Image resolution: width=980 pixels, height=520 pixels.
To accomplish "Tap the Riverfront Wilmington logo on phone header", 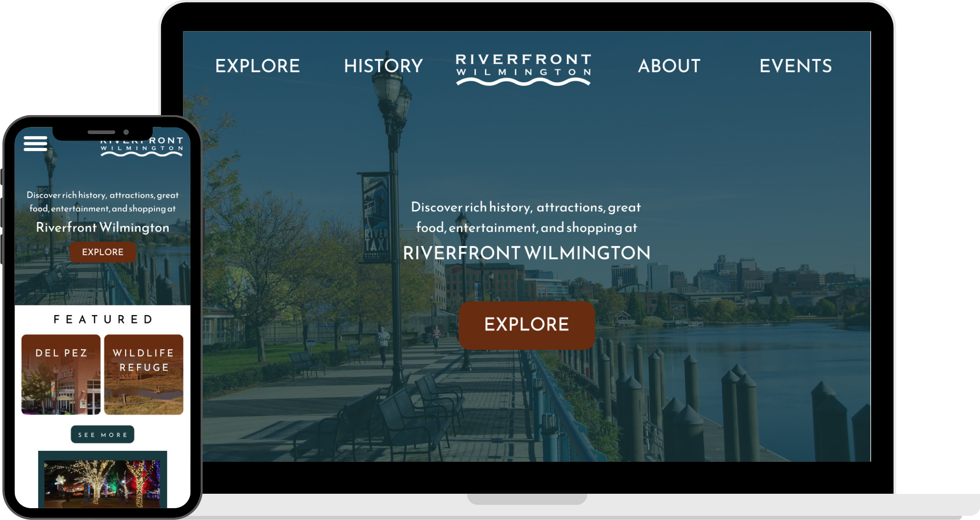I will click(142, 148).
